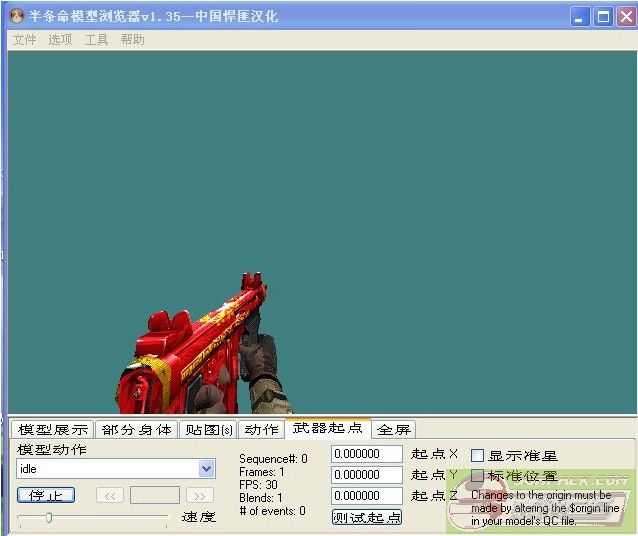Expand the idle animation dropdown
Screen dimensions: 638x536
(206, 468)
